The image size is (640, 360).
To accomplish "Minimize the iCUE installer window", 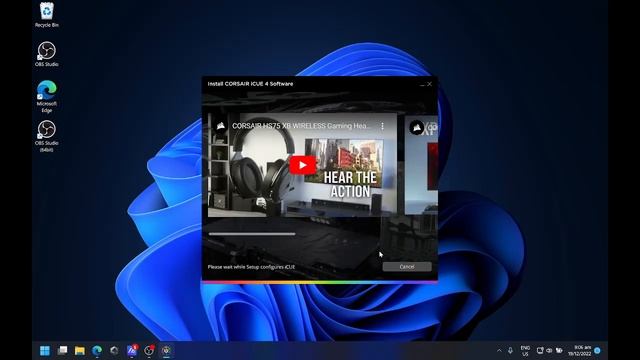I will (x=422, y=84).
